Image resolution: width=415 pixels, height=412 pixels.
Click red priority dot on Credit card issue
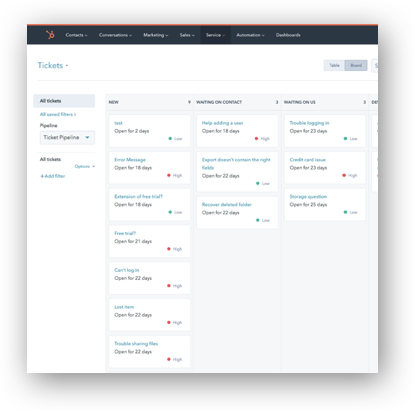pyautogui.click(x=344, y=175)
